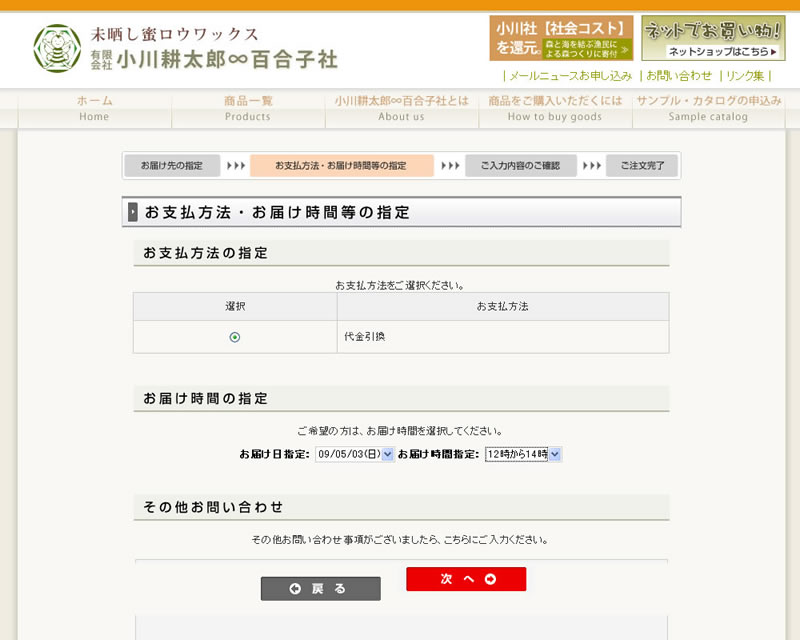
Task: Visit the リンク集 links page
Action: coord(745,76)
